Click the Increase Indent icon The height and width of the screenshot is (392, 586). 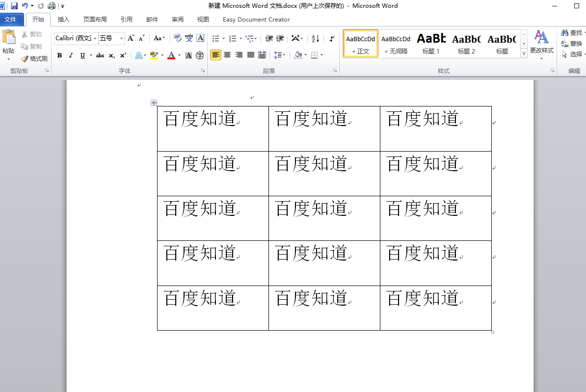[x=280, y=38]
